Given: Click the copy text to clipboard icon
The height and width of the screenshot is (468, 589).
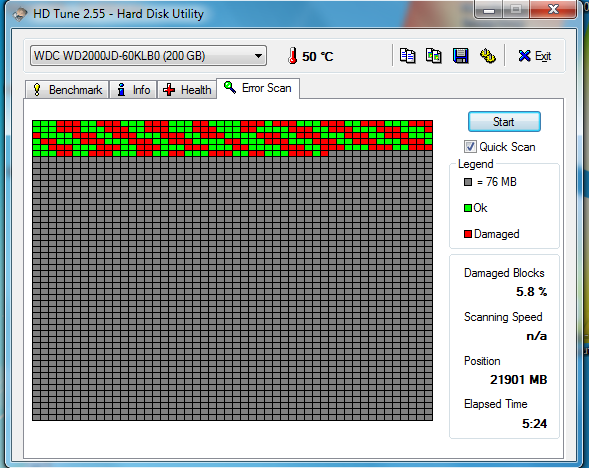Looking at the screenshot, I should click(407, 56).
